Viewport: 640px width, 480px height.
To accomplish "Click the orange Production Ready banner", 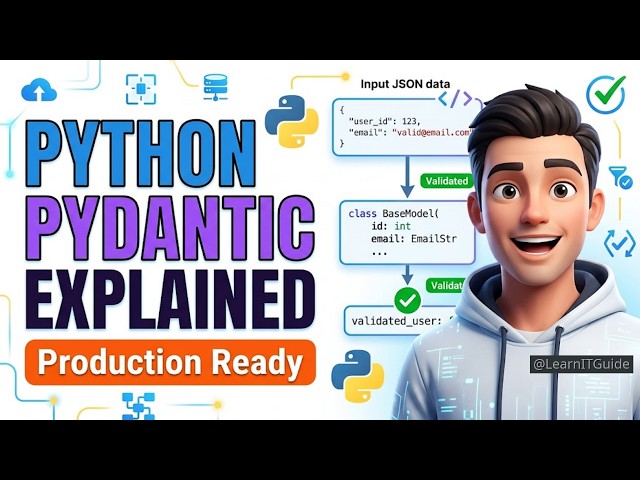I will click(x=170, y=362).
